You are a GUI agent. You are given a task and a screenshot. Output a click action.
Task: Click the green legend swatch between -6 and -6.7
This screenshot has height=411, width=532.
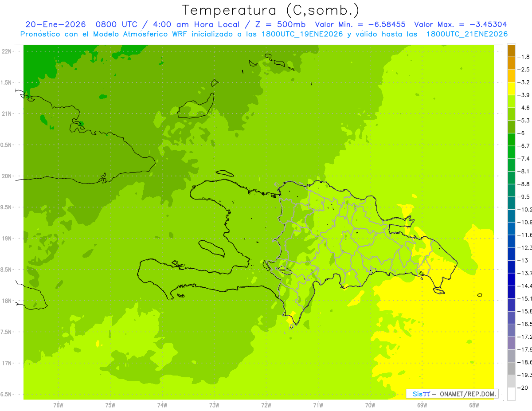[x=511, y=140]
